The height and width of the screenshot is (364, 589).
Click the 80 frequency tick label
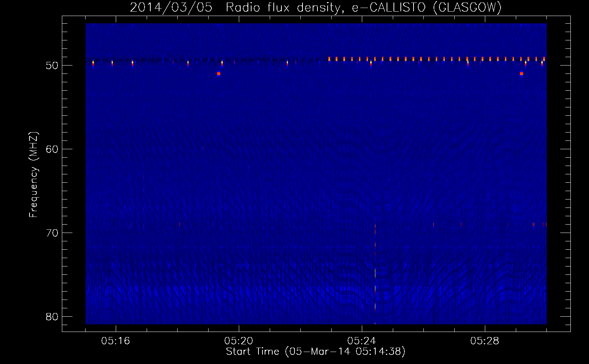52,317
